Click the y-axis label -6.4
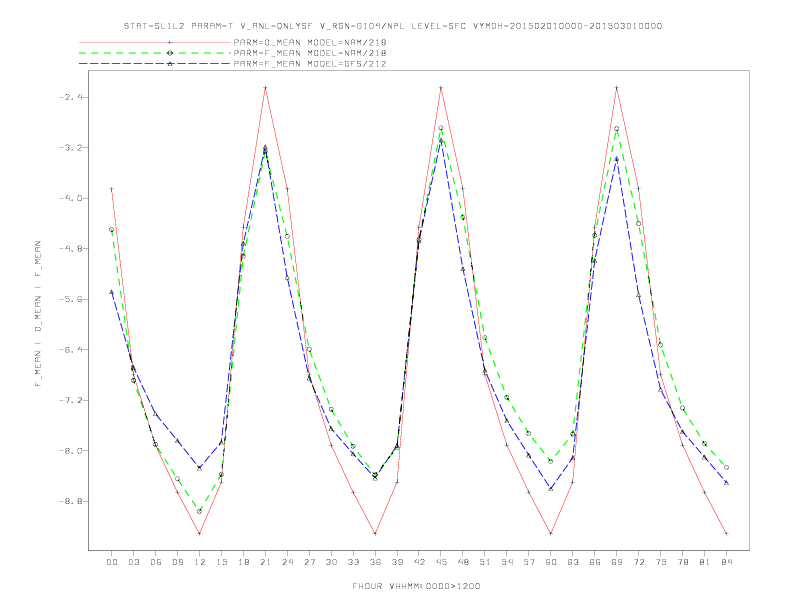This screenshot has height=612, width=792. point(70,349)
